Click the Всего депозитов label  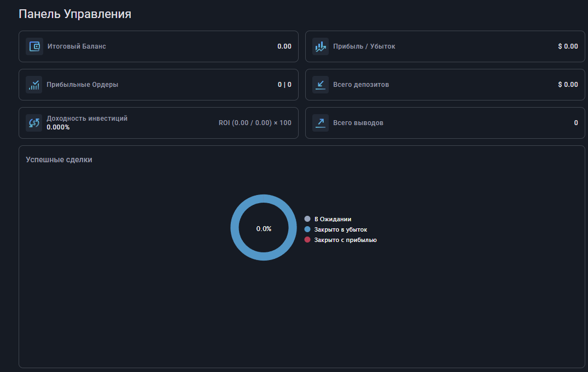click(361, 85)
